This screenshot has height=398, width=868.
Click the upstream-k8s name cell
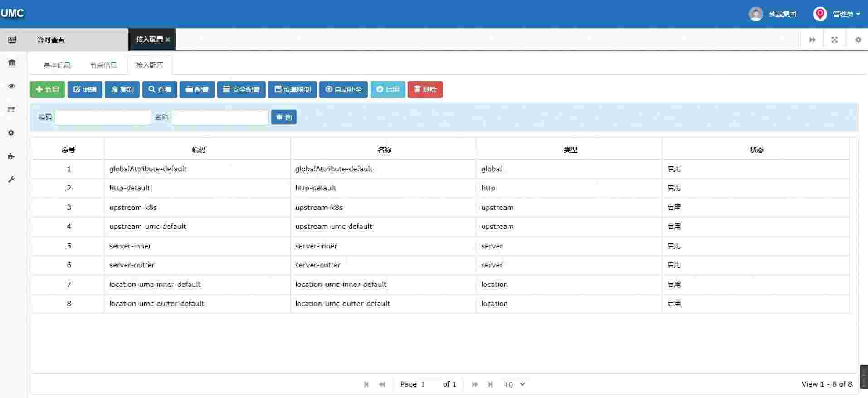click(384, 207)
